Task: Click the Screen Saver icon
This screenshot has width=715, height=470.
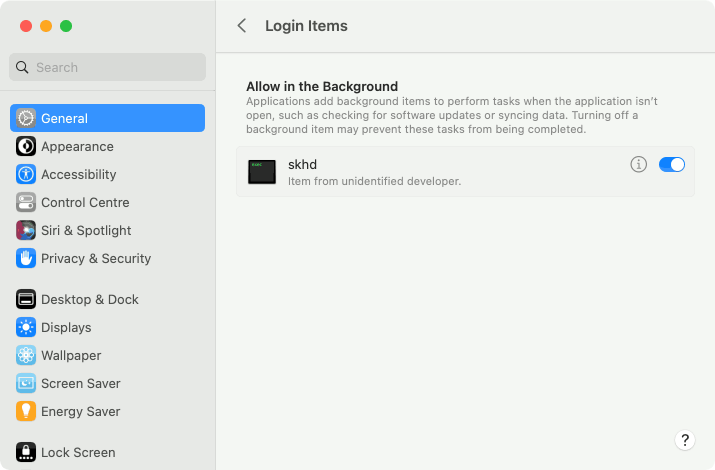Action: (x=26, y=383)
